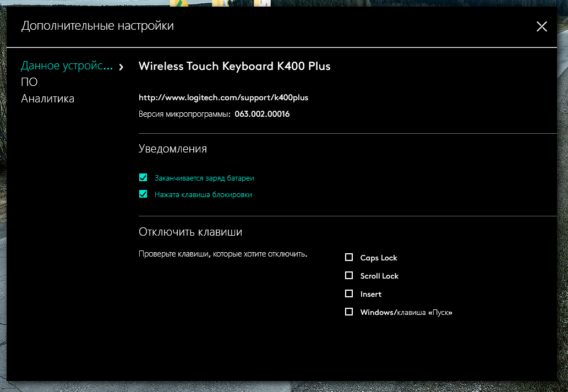Click the Уведомления section heading

pyautogui.click(x=173, y=149)
